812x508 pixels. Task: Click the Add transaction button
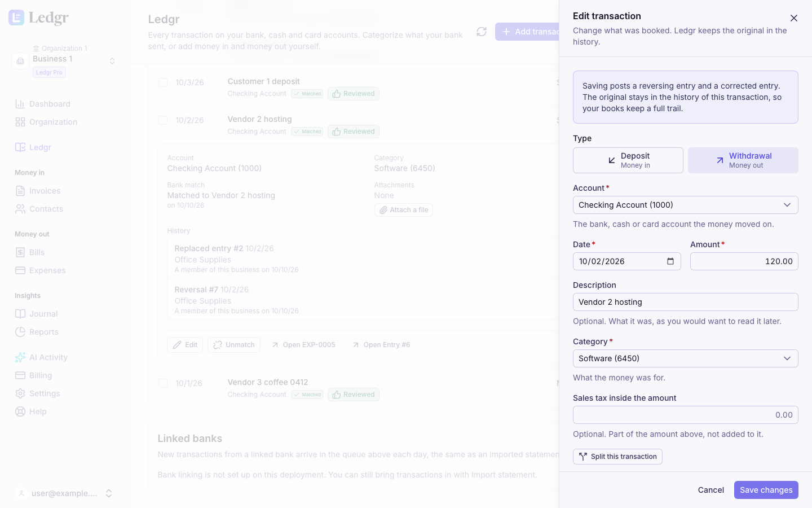(527, 32)
